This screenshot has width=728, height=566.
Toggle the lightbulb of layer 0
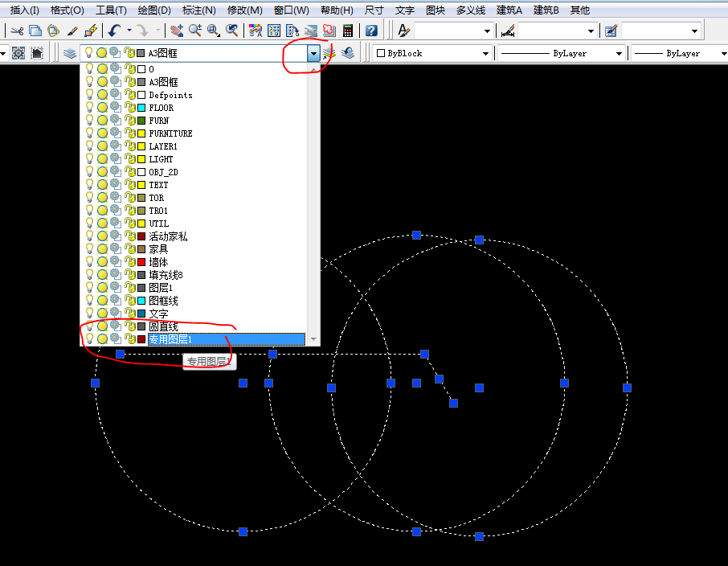(x=89, y=69)
